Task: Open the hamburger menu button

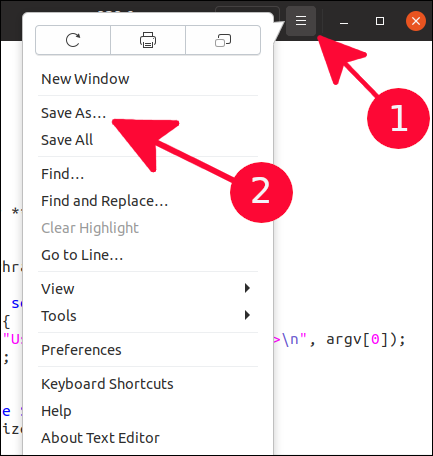Action: pyautogui.click(x=301, y=21)
